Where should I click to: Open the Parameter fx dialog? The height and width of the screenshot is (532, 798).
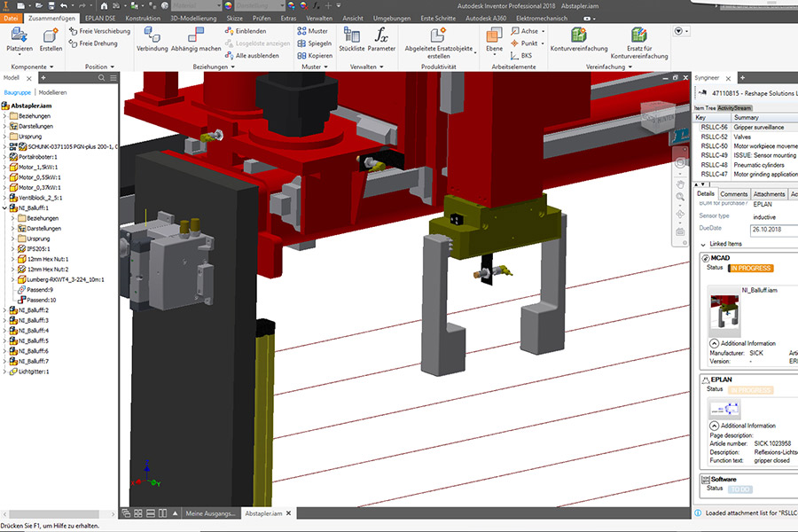click(381, 40)
